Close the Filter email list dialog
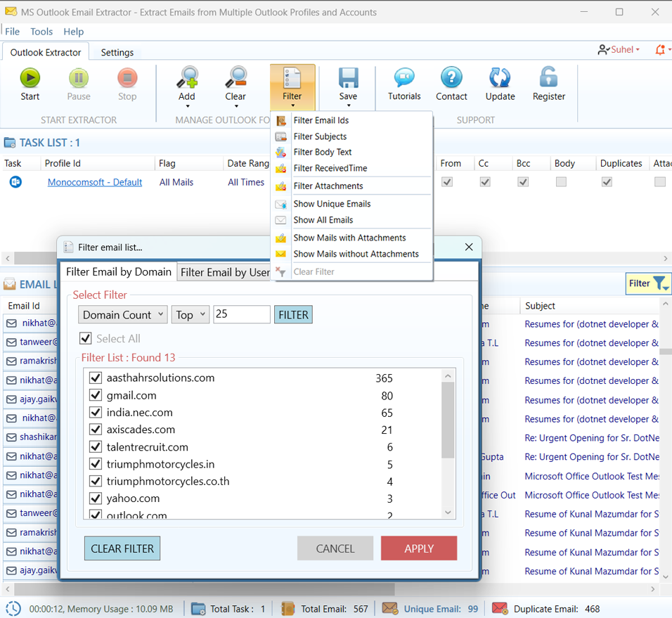Image resolution: width=672 pixels, height=618 pixels. point(469,247)
